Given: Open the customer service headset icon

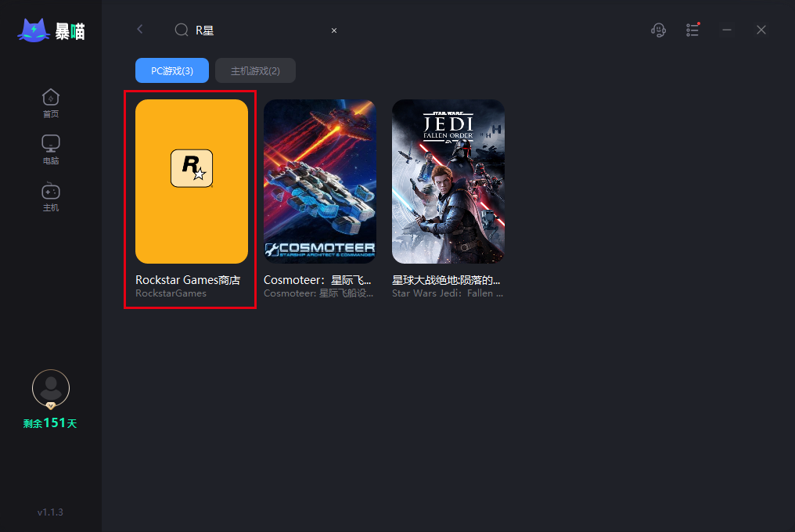Looking at the screenshot, I should 658,30.
